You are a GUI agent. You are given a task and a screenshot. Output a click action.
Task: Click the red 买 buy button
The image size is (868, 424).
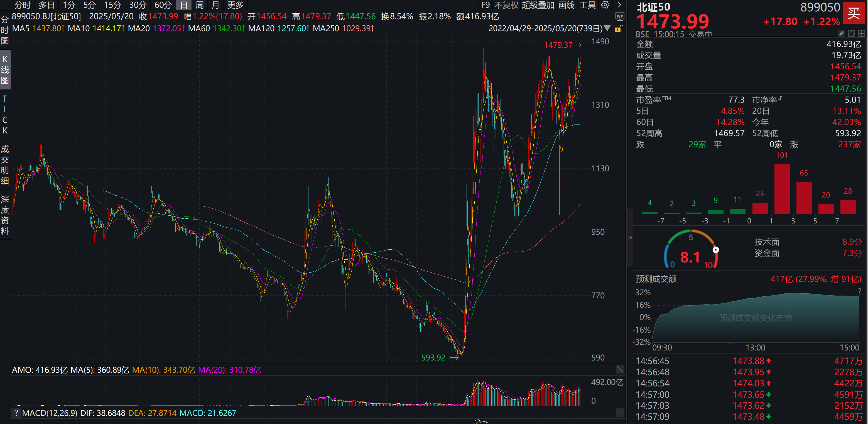854,13
